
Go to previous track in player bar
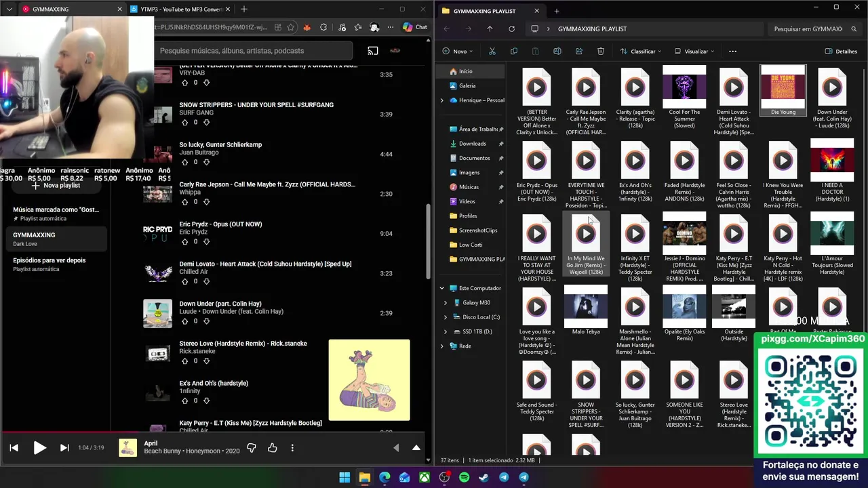click(x=14, y=448)
